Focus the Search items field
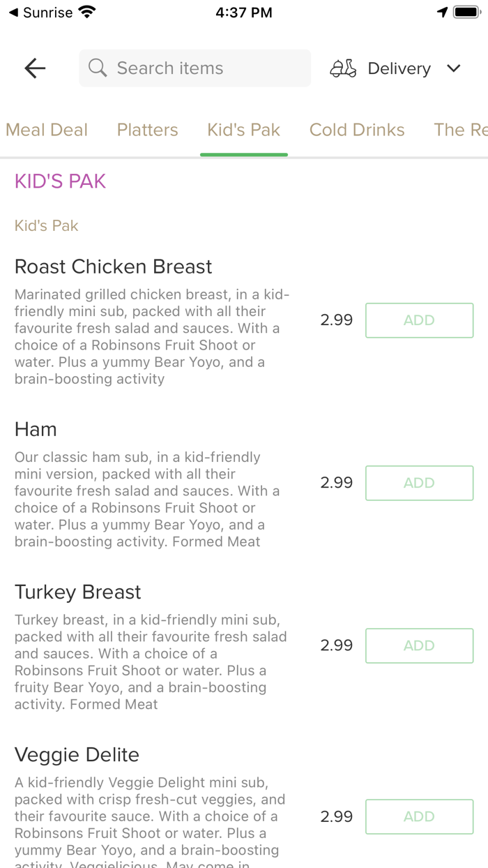The width and height of the screenshot is (488, 868). click(202, 68)
